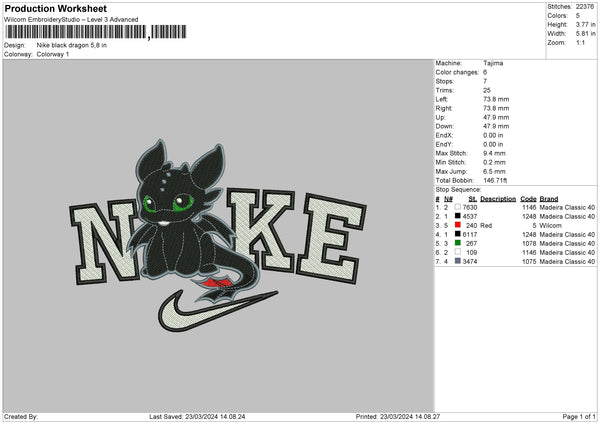Click the 'St.' column header

pyautogui.click(x=473, y=199)
